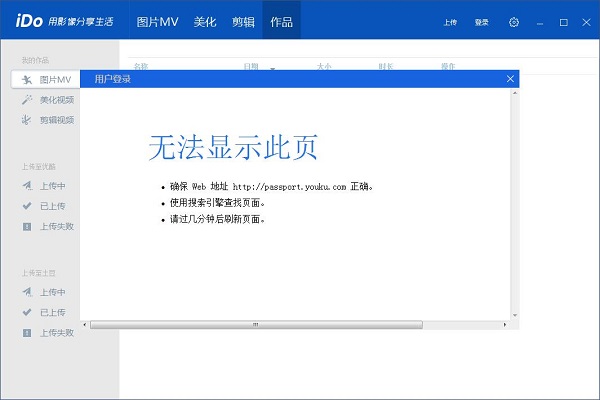Close the 用户登录 dialog

pos(511,78)
